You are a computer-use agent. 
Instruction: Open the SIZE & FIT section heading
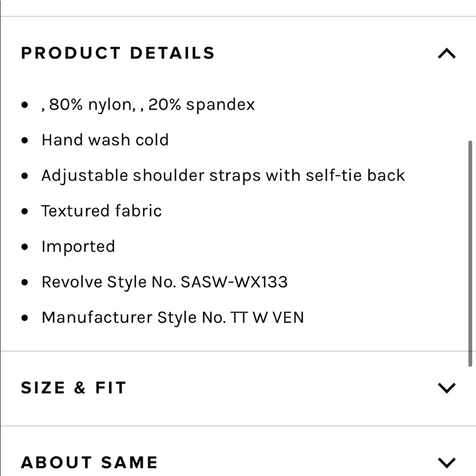tap(73, 387)
